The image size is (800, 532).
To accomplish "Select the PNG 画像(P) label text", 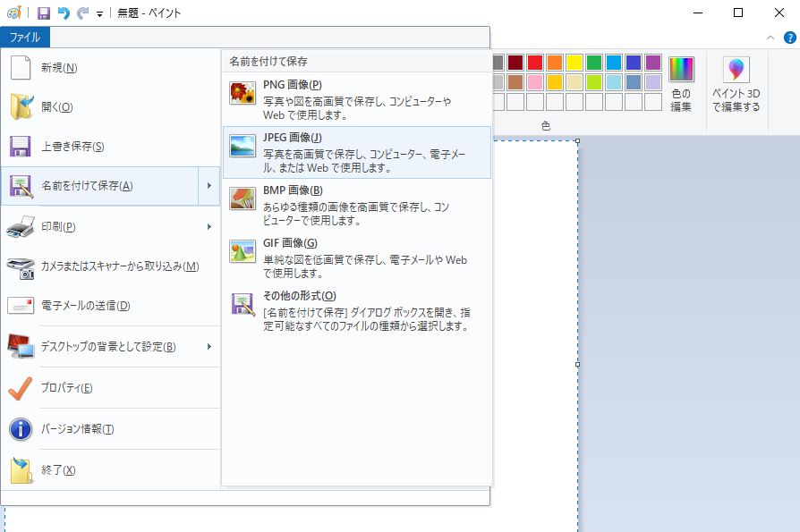I will coord(293,85).
